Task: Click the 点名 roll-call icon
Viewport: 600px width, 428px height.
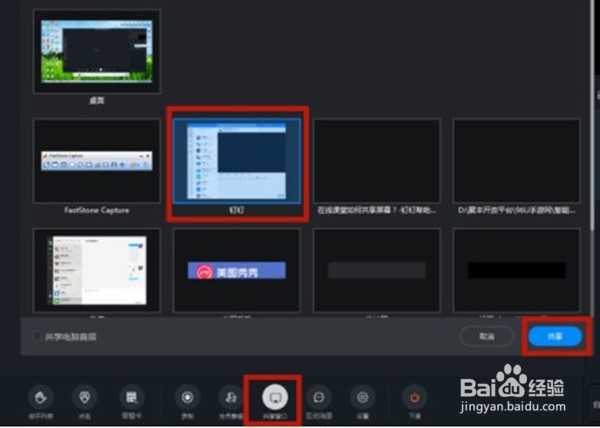Action: pos(85,397)
